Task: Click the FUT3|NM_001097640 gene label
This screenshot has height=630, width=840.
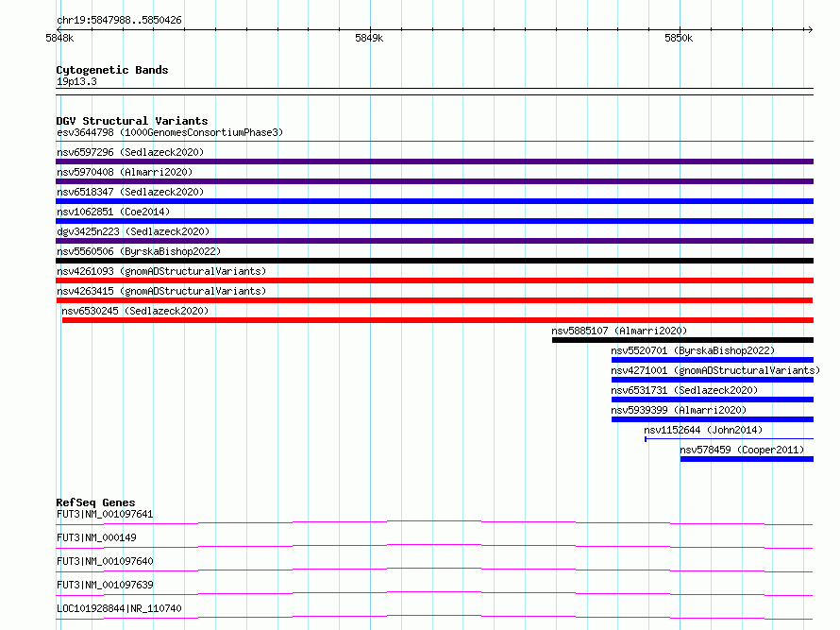Action: [x=105, y=561]
